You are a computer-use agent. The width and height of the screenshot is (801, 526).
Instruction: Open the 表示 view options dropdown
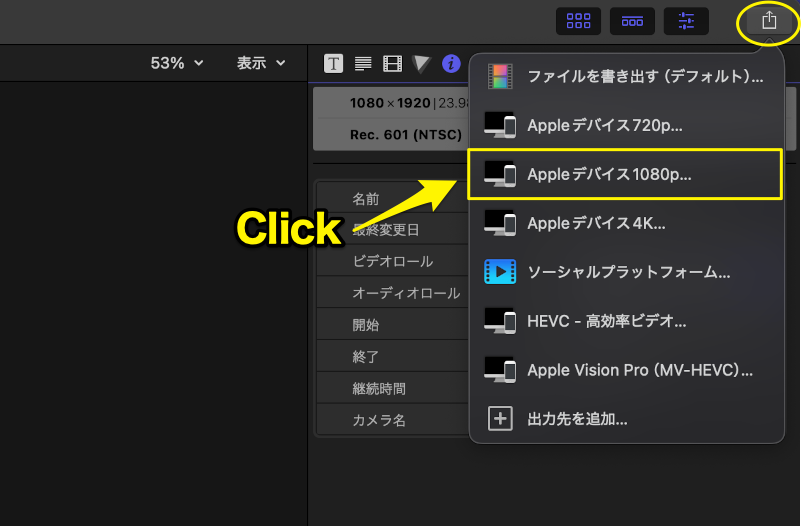tap(261, 63)
